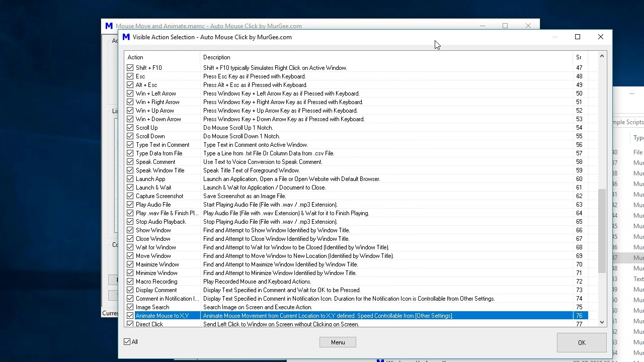Uncheck the Type Text in Comment checkbox
Image resolution: width=644 pixels, height=362 pixels.
(x=130, y=145)
